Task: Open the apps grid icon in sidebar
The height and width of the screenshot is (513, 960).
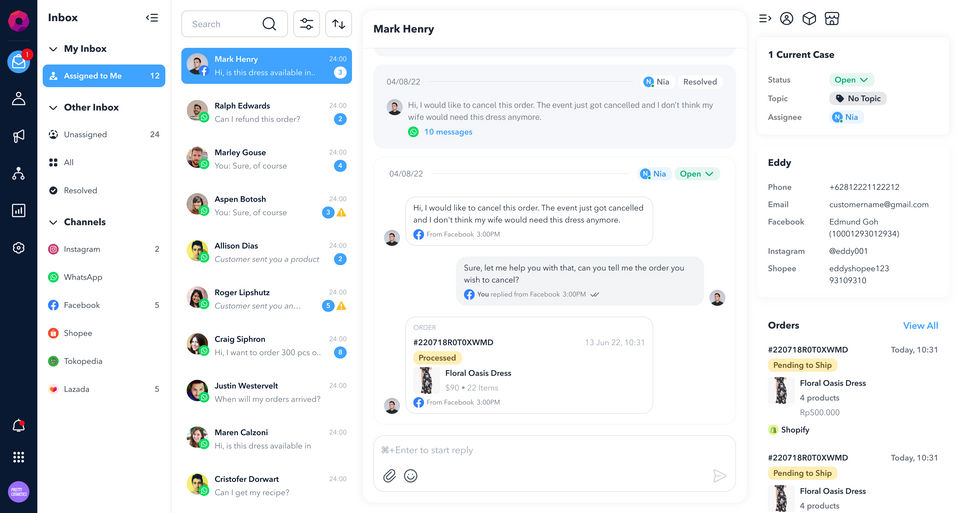Action: pyautogui.click(x=18, y=457)
